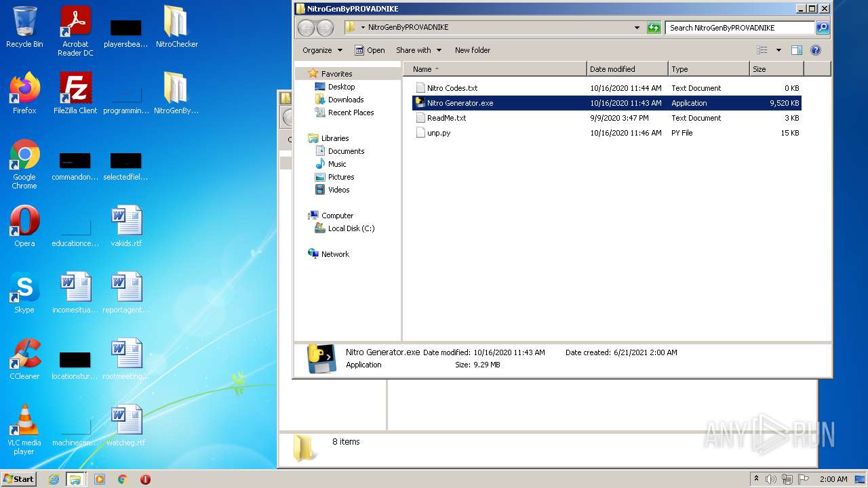This screenshot has height=488, width=868.
Task: Create a New folder
Action: (x=473, y=50)
